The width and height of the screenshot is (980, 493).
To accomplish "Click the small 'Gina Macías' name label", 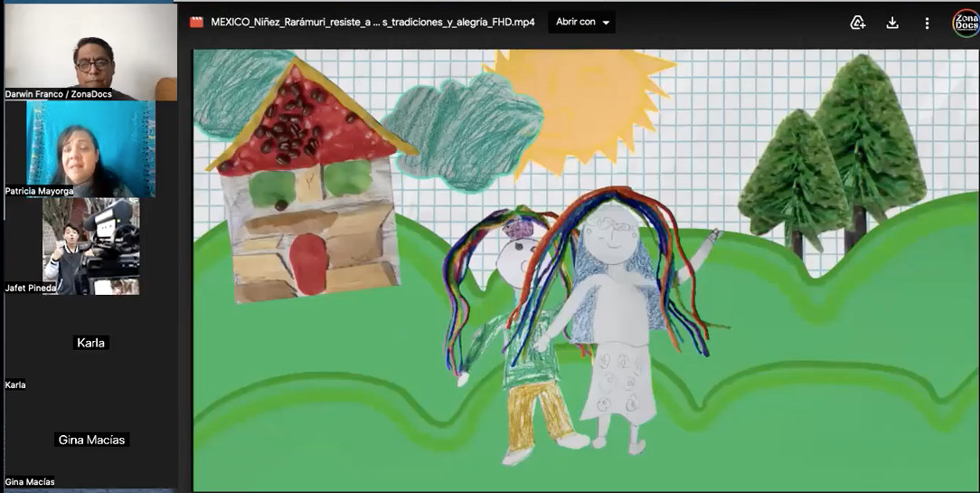I will coord(30,482).
